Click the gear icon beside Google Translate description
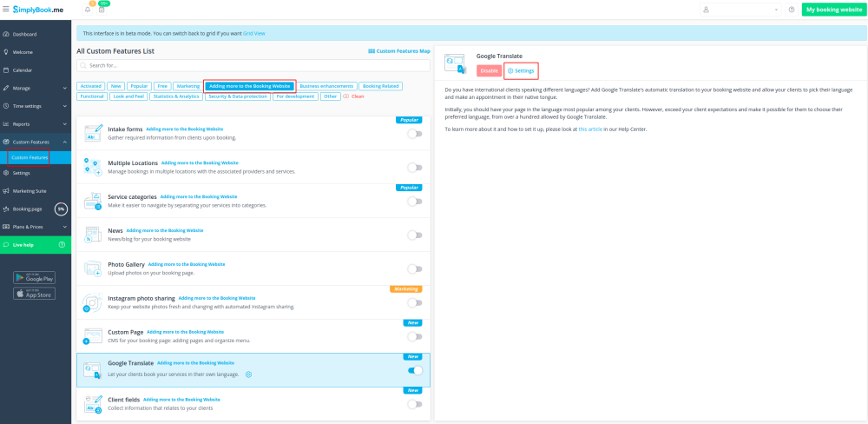Image resolution: width=868 pixels, height=424 pixels. coord(248,374)
